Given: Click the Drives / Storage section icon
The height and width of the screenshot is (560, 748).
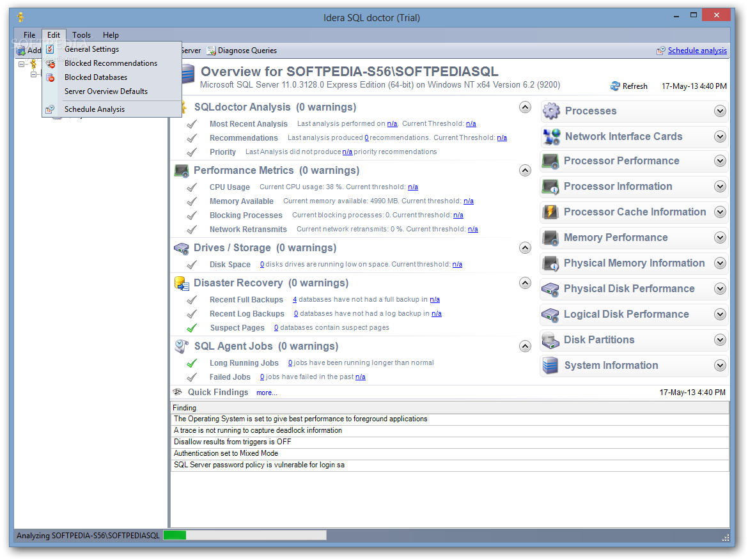Looking at the screenshot, I should (182, 248).
